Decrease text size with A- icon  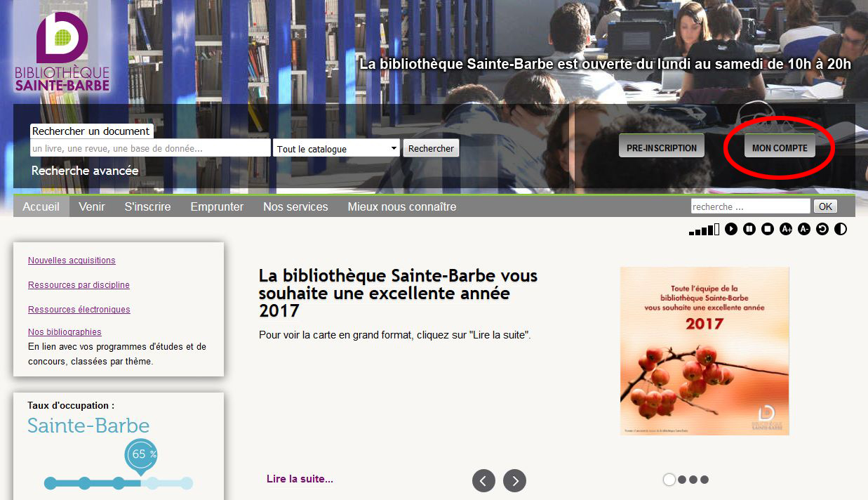pyautogui.click(x=804, y=229)
